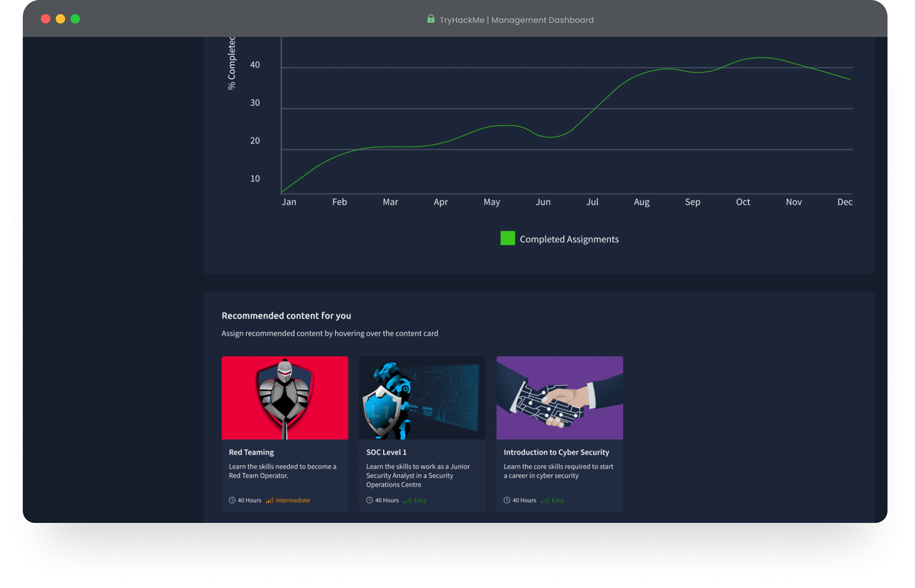Click the Introduction to Cyber Security description
Image resolution: width=915 pixels, height=588 pixels.
point(559,471)
